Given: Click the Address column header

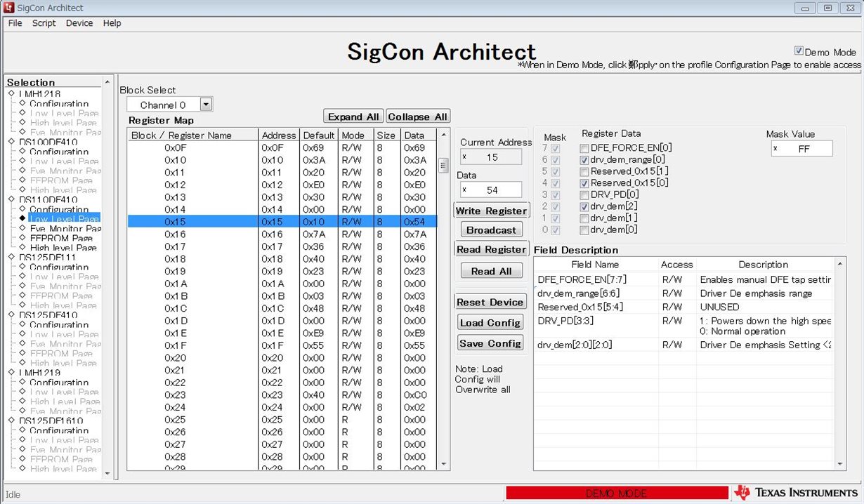Looking at the screenshot, I should (x=279, y=135).
